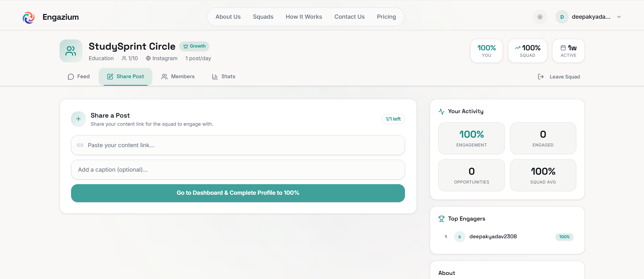Viewport: 644px width, 279px height.
Task: Click the green D user avatar in header
Action: click(x=562, y=17)
